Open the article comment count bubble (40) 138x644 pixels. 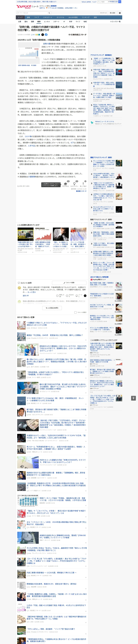click(33, 35)
